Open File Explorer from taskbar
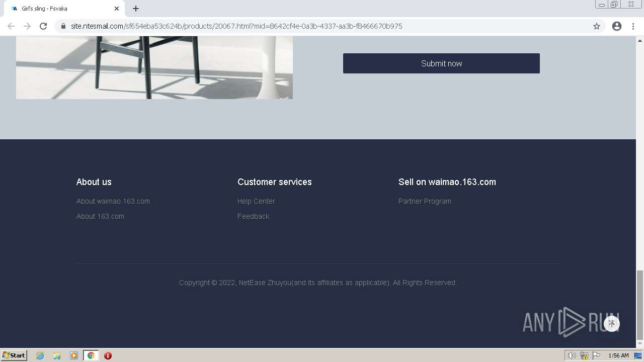This screenshot has width=644, height=362. click(x=57, y=355)
